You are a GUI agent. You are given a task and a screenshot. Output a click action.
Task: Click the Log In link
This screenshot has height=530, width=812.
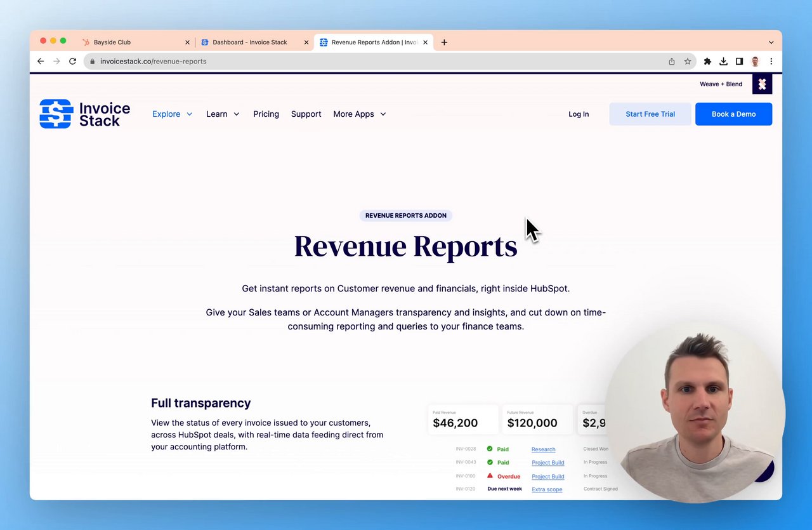click(579, 114)
